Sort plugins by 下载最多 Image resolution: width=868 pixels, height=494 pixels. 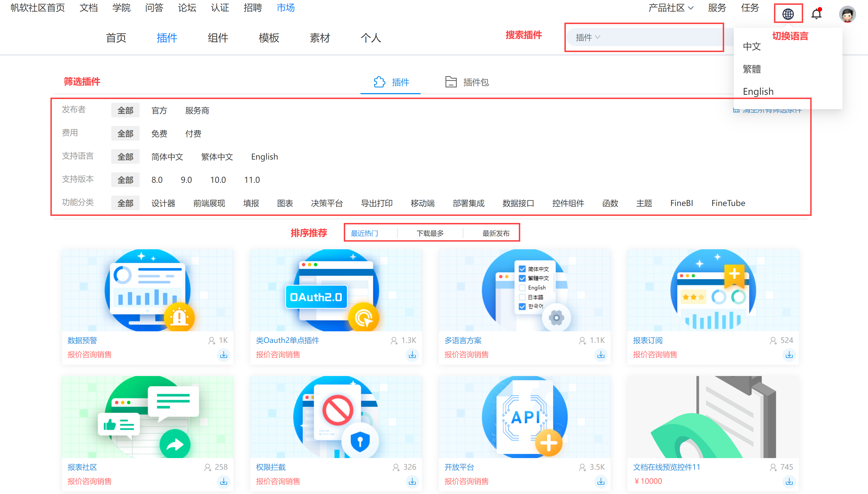(x=430, y=233)
